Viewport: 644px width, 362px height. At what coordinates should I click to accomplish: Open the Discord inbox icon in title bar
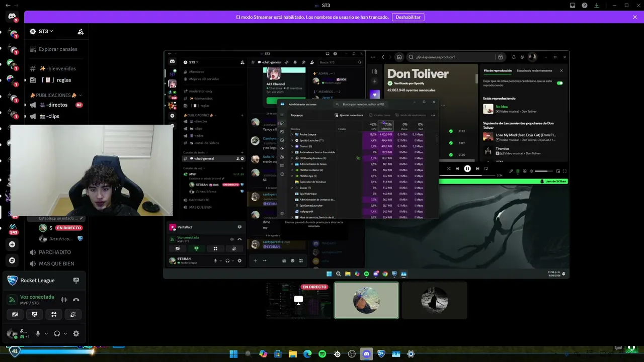(x=573, y=6)
